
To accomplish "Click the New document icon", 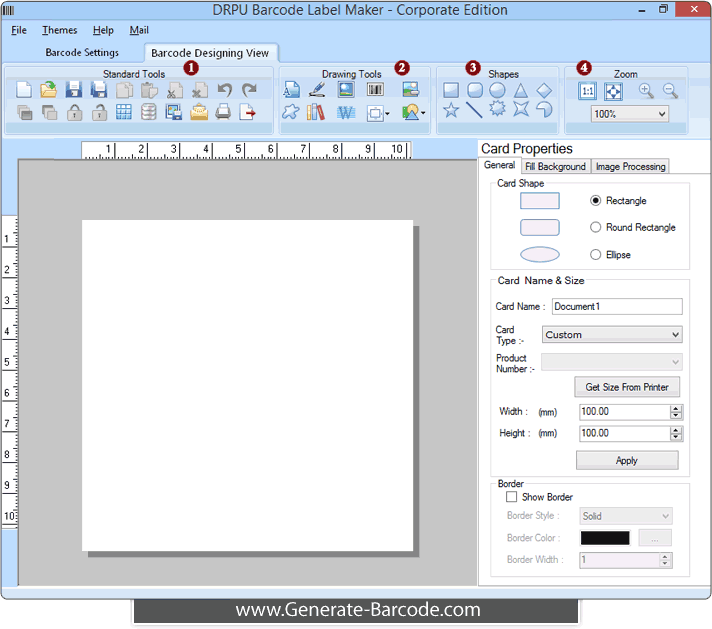I will point(24,90).
